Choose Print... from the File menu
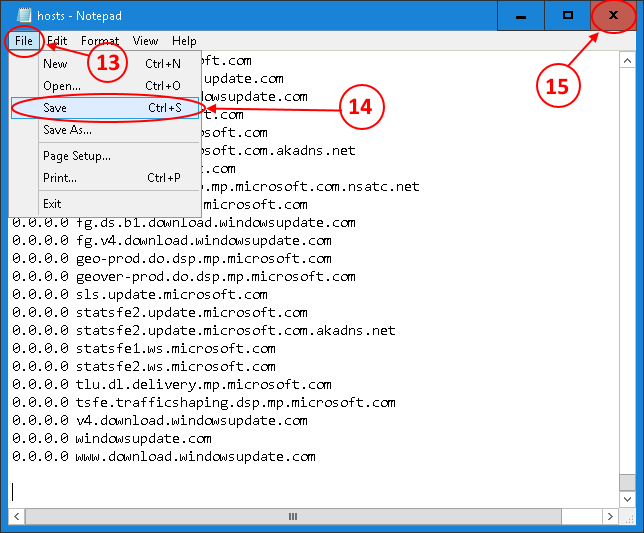The width and height of the screenshot is (644, 533). [x=105, y=178]
